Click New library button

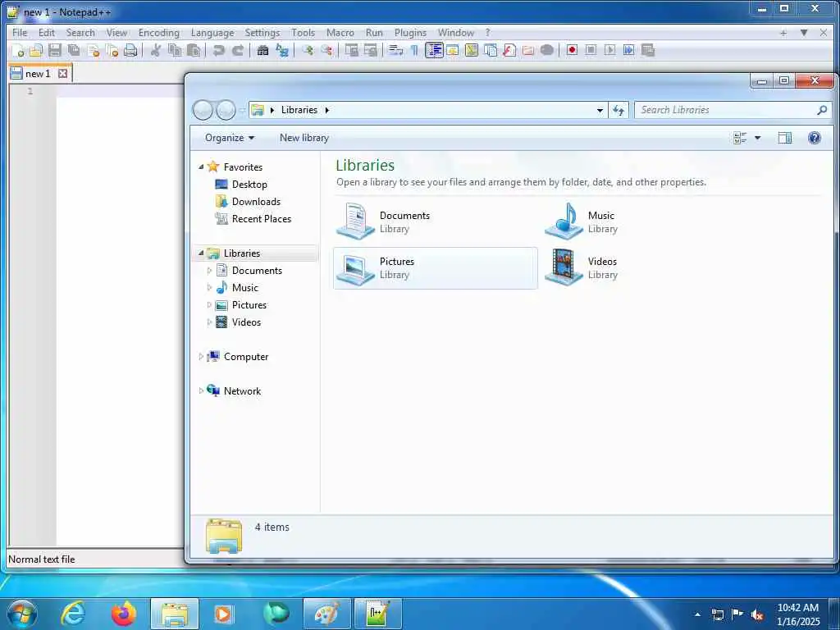[x=304, y=138]
